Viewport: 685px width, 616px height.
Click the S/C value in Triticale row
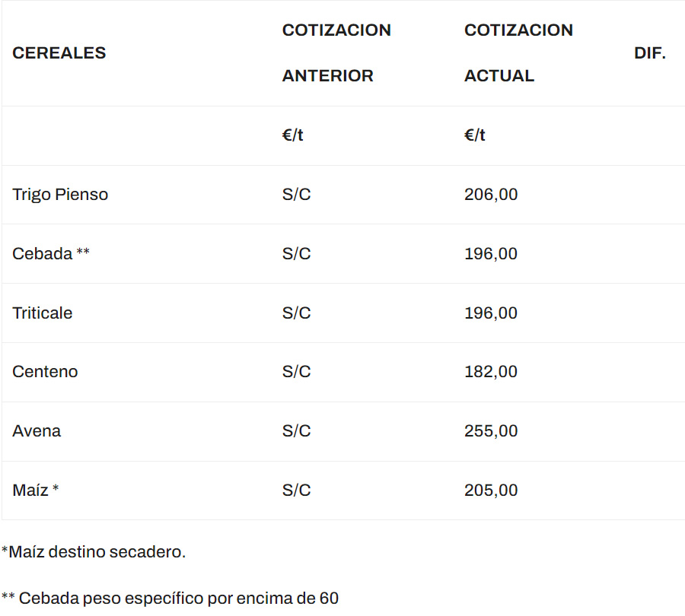tap(296, 313)
